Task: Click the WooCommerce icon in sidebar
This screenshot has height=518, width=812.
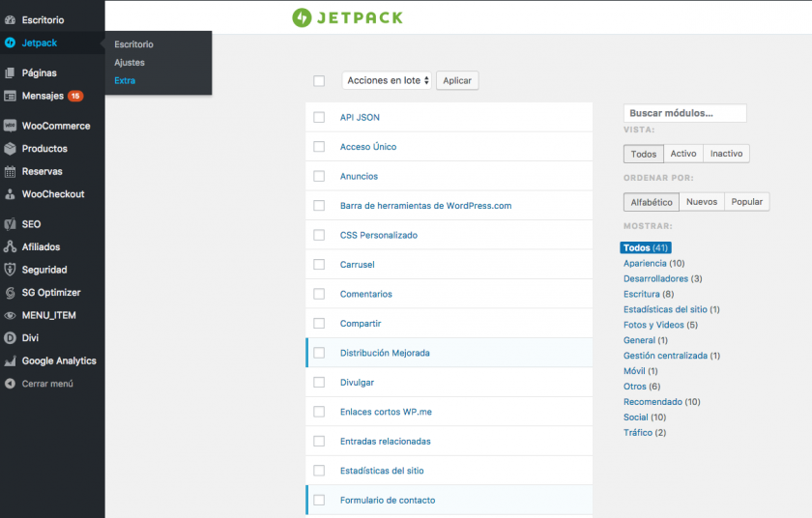Action: click(10, 126)
